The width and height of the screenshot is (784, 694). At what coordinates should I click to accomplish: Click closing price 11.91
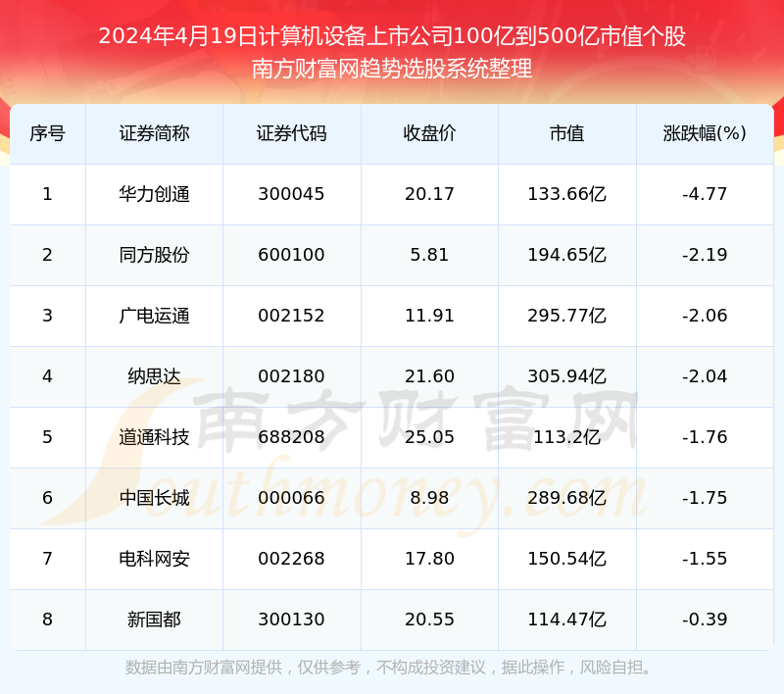pyautogui.click(x=429, y=316)
